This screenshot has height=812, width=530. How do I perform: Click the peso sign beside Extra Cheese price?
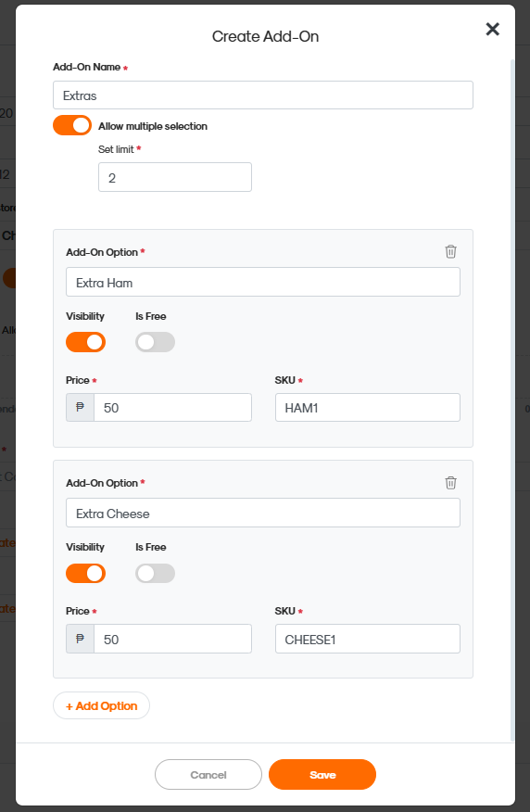pyautogui.click(x=81, y=639)
